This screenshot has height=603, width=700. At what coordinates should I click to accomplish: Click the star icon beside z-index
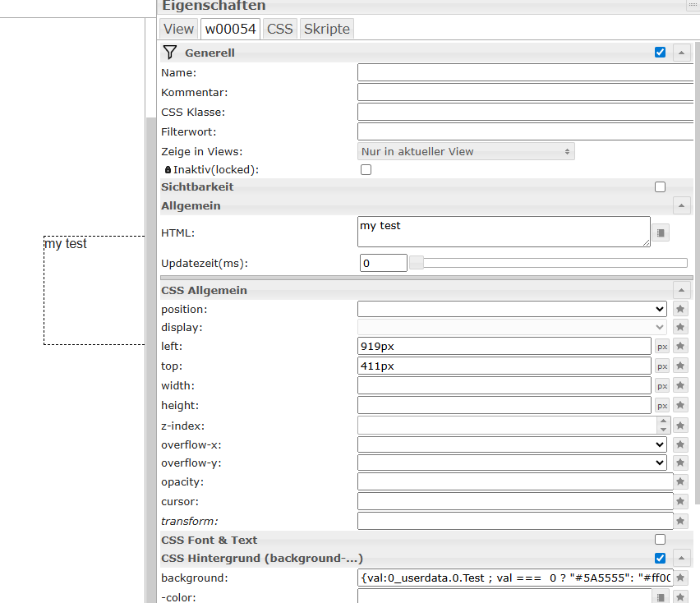680,426
